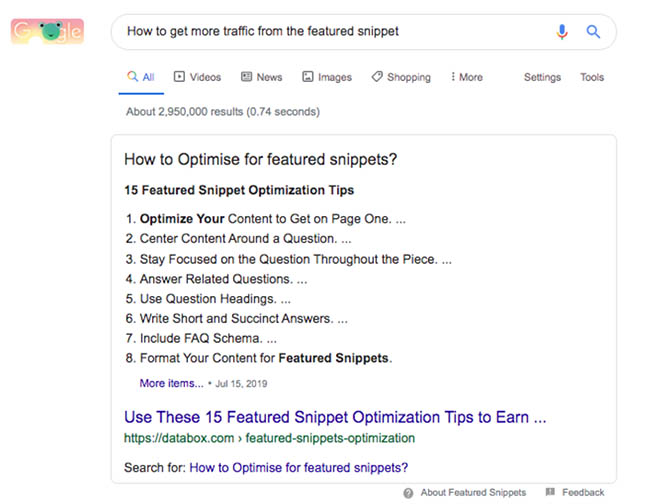Select the All results tab
Image resolution: width=650 pixels, height=504 pixels.
(141, 77)
